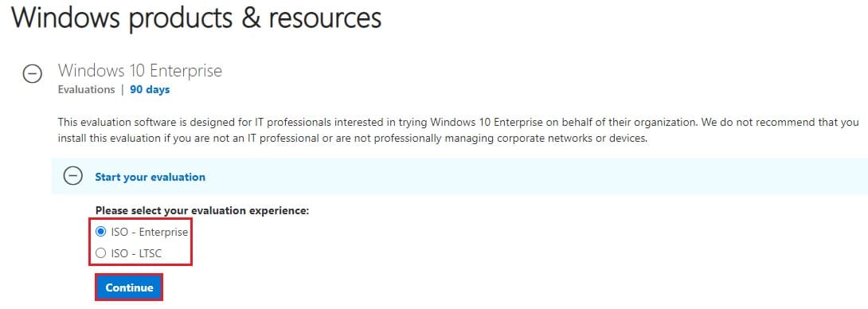Click the light blue Start your evaluation bar
Viewport: 868px width, 309px height.
click(x=459, y=176)
